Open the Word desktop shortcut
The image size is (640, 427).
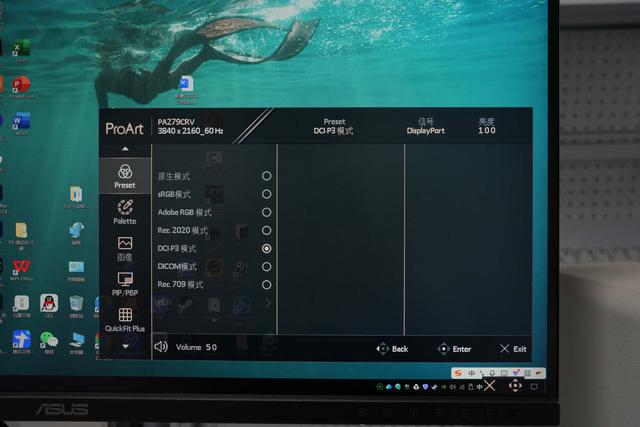(x=21, y=122)
